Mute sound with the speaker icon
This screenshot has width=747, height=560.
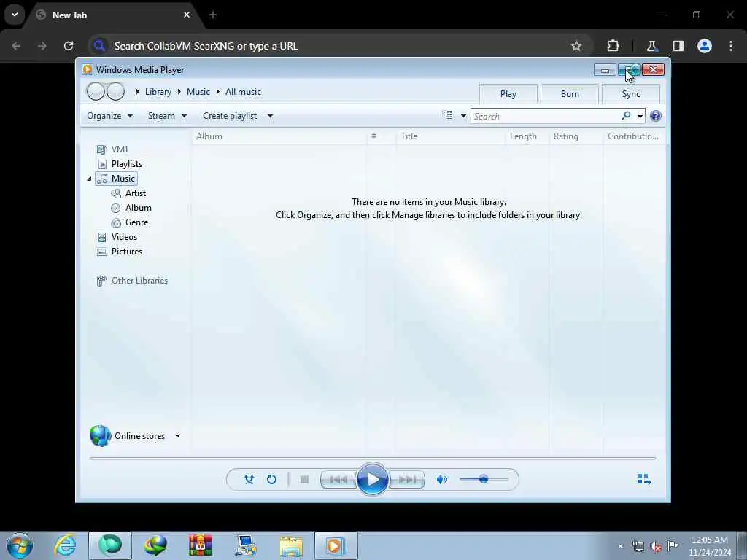(441, 479)
